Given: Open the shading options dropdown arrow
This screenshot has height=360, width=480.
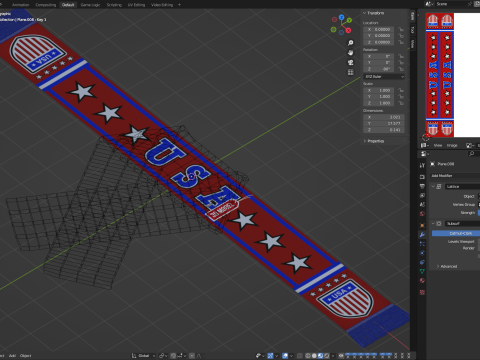Looking at the screenshot, I should [333, 356].
